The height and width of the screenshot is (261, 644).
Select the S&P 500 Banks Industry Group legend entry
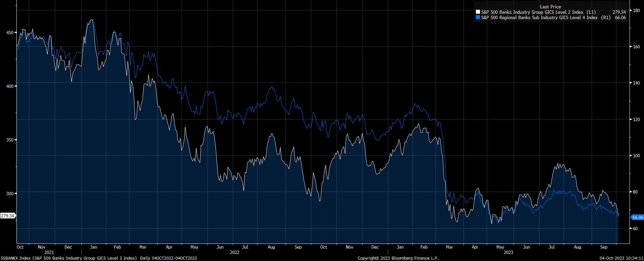[538, 12]
